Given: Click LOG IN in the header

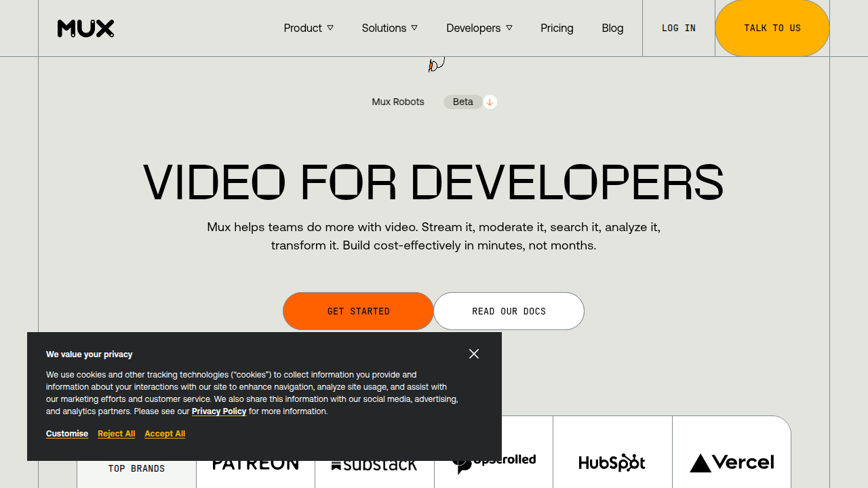Looking at the screenshot, I should (679, 28).
